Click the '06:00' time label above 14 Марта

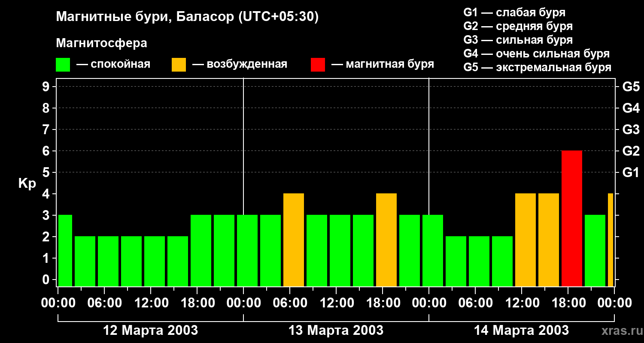[475, 303]
